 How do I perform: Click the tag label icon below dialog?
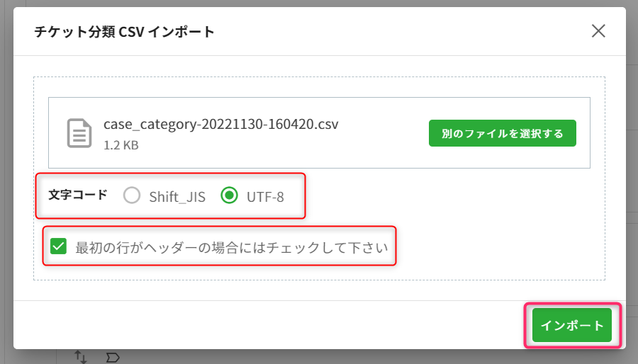coord(113,358)
